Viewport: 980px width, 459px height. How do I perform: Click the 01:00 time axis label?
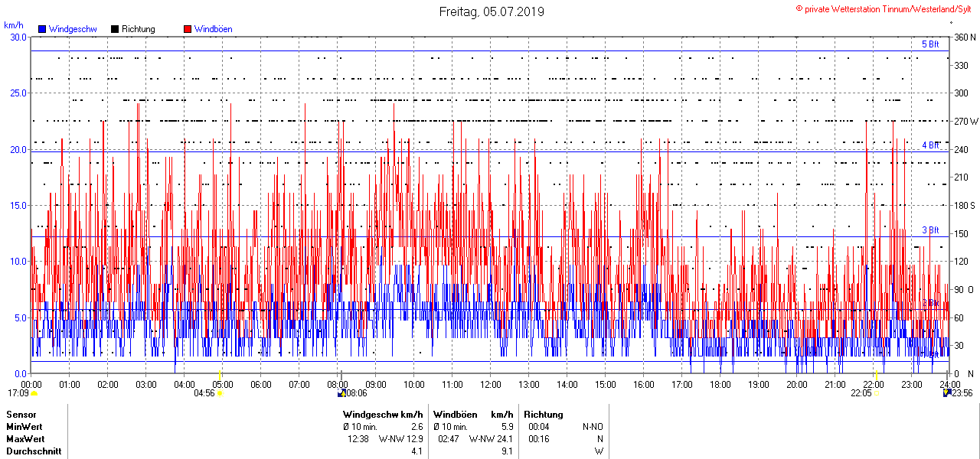point(70,384)
